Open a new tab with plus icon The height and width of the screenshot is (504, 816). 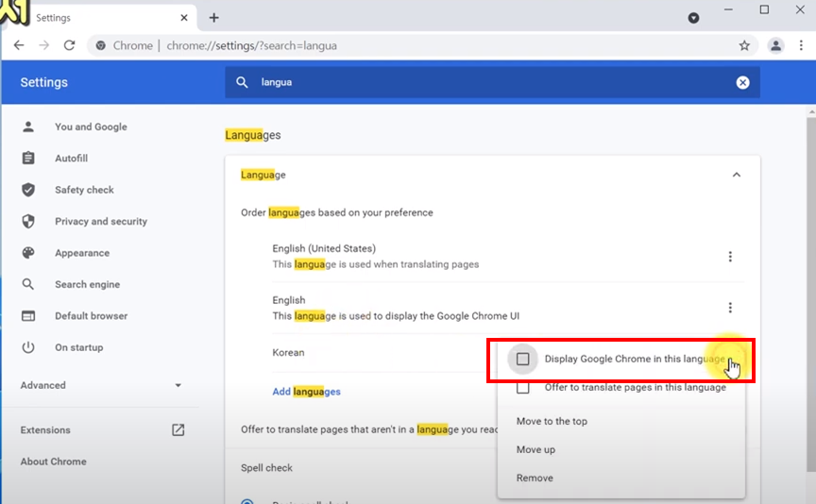pyautogui.click(x=213, y=18)
